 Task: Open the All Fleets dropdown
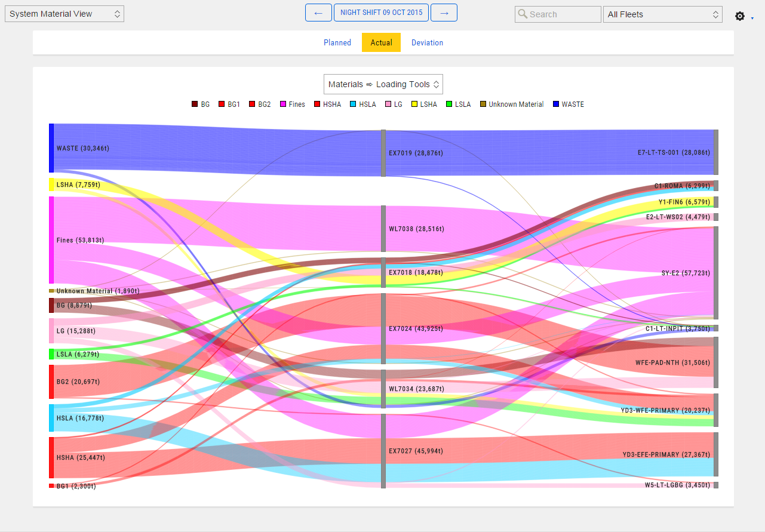(662, 14)
